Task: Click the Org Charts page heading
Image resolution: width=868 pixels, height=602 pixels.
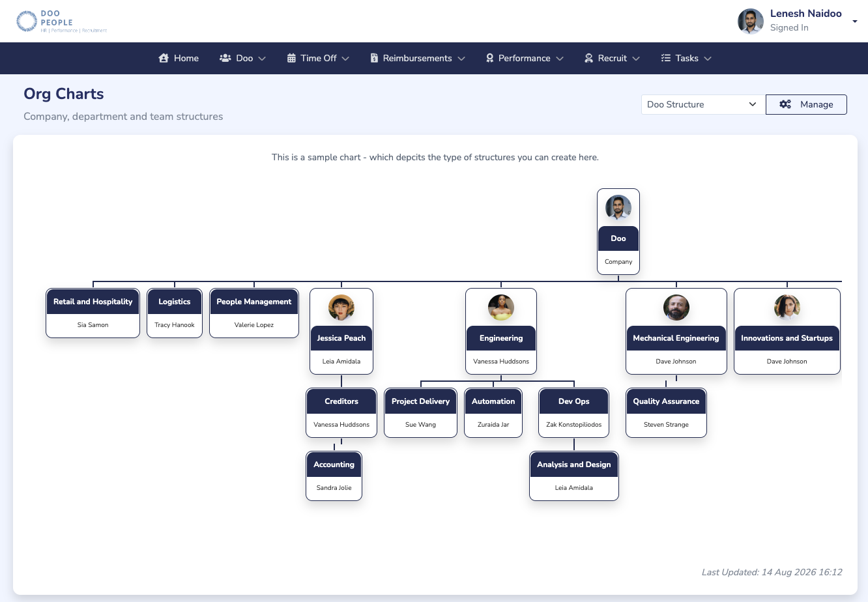Action: pyautogui.click(x=64, y=94)
